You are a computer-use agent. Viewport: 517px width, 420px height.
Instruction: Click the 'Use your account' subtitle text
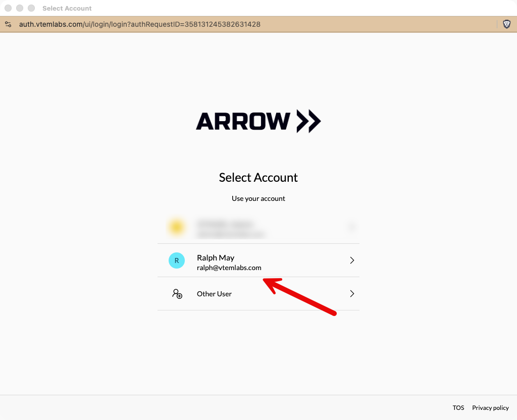pos(258,198)
